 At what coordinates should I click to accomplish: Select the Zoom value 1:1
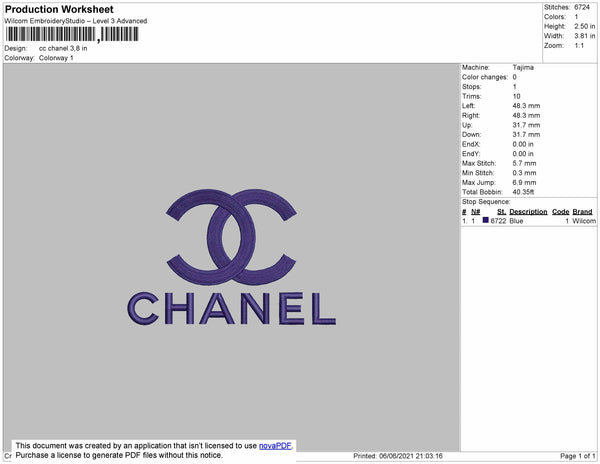579,46
